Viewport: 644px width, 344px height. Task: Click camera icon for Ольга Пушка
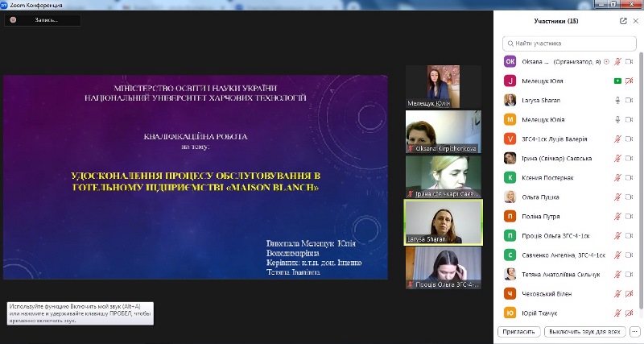[629, 197]
